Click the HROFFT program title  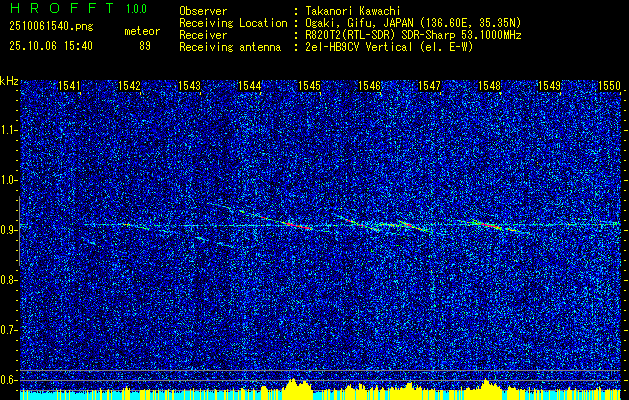pyautogui.click(x=62, y=8)
